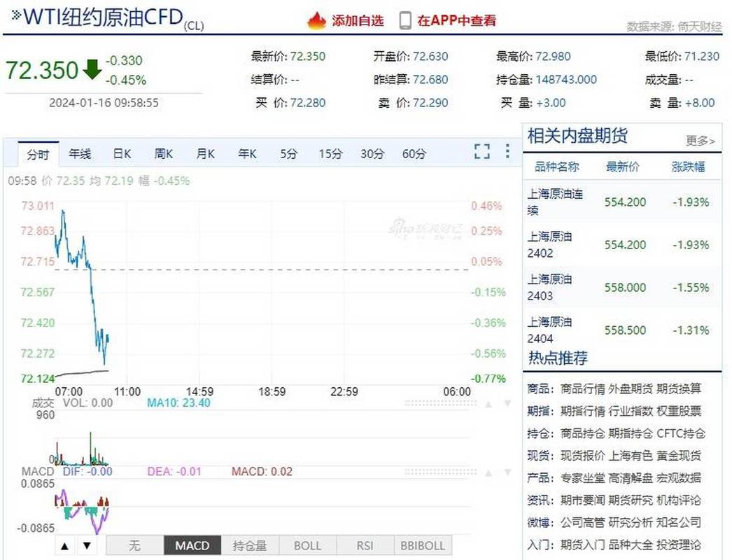
Task: Select 无 to hide indicators
Action: [135, 545]
